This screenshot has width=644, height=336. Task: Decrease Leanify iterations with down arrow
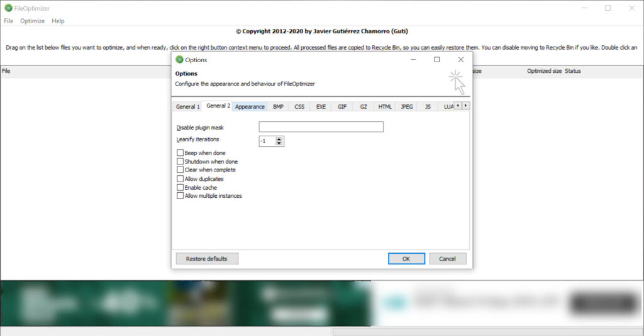coord(279,143)
